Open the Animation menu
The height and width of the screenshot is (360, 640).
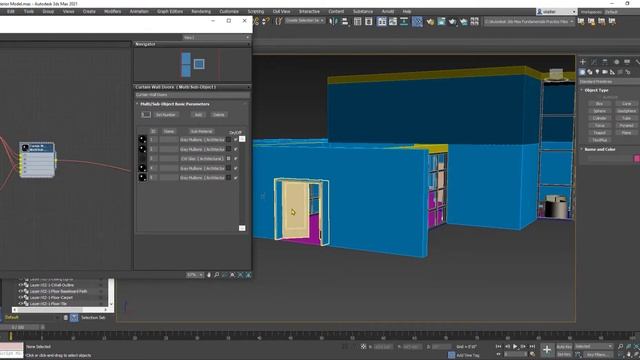pos(139,11)
